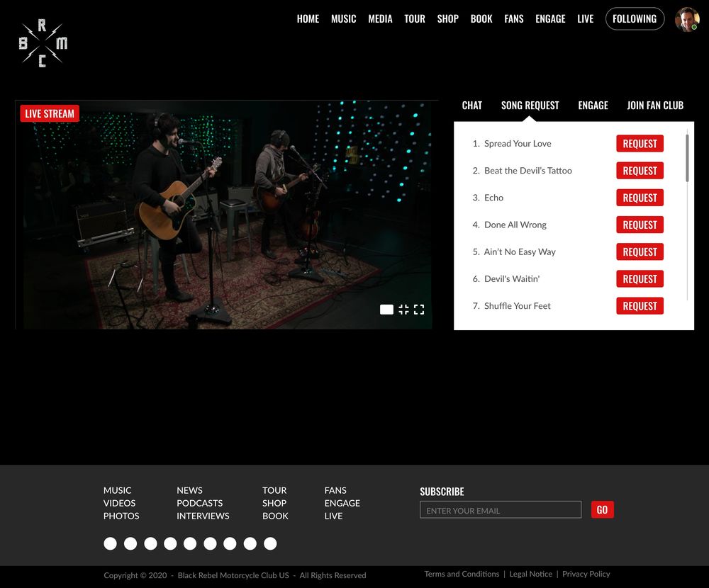Open ENGAGE in top navigation
This screenshot has height=588, width=709.
click(x=550, y=18)
